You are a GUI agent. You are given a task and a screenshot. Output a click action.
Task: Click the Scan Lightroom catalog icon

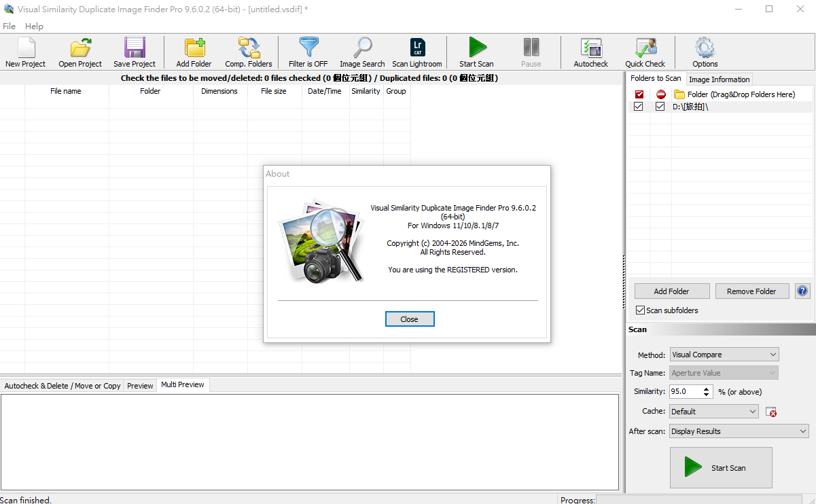click(417, 52)
